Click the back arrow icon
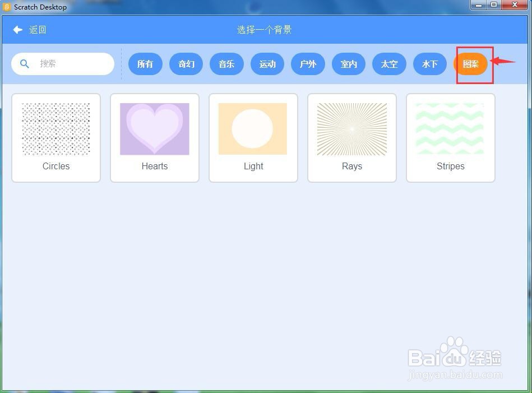Image resolution: width=532 pixels, height=393 pixels. [x=17, y=30]
